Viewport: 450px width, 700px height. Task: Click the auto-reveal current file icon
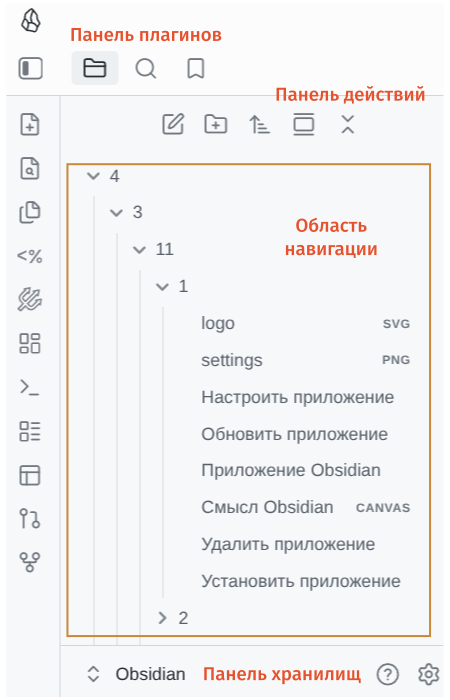[x=304, y=124]
